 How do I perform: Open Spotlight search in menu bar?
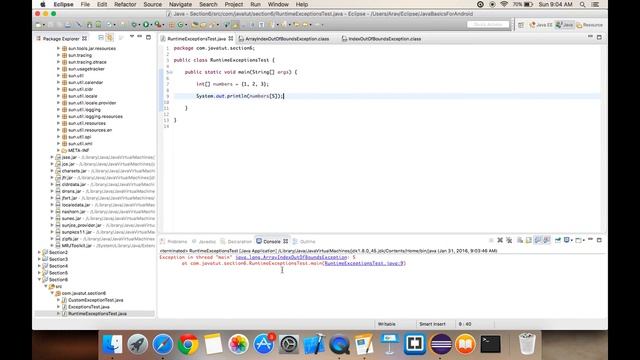[582, 4]
